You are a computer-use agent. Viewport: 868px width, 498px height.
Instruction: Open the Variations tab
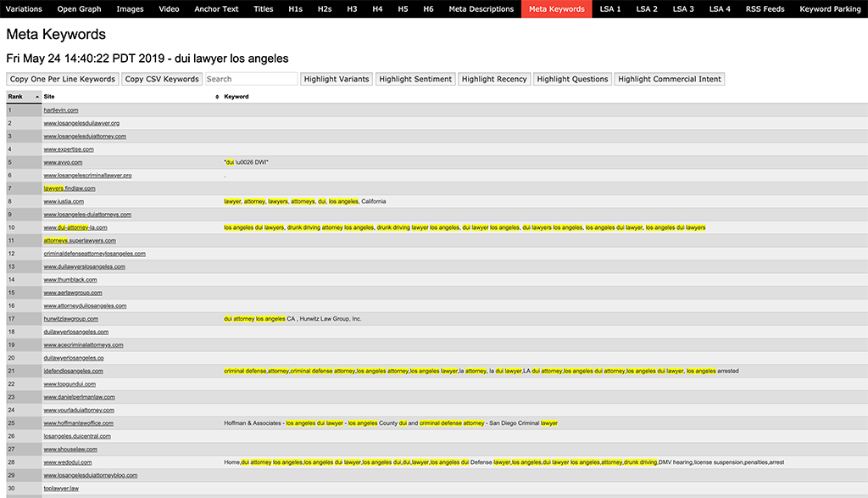pos(24,8)
